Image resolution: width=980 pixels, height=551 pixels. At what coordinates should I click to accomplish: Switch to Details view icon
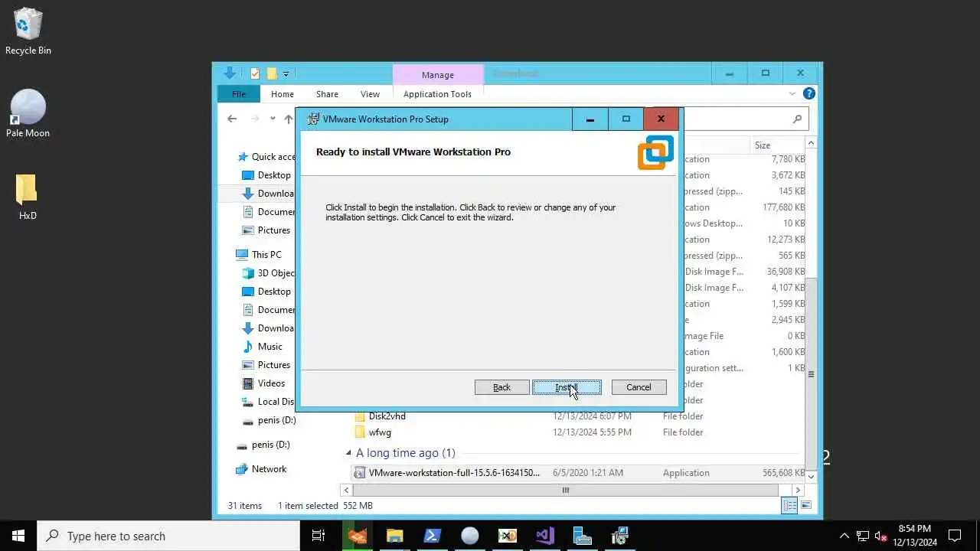[789, 506]
